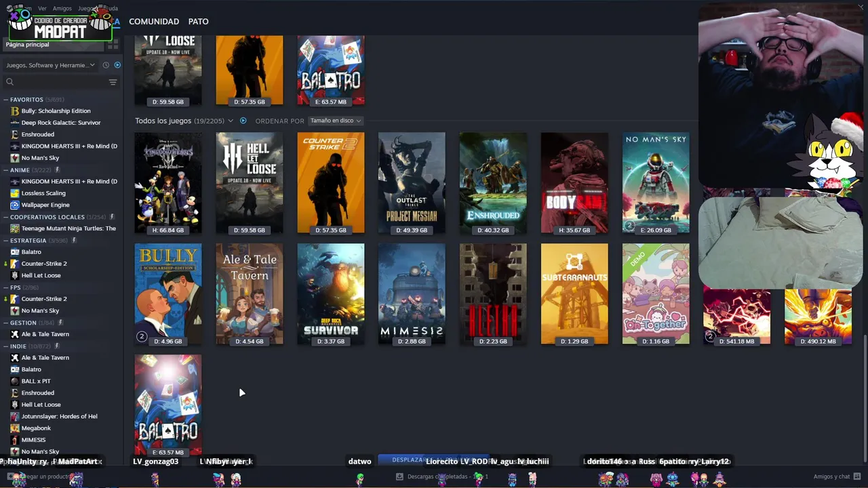Select No Man's Sky under FPS
The height and width of the screenshot is (488, 868).
(40, 310)
